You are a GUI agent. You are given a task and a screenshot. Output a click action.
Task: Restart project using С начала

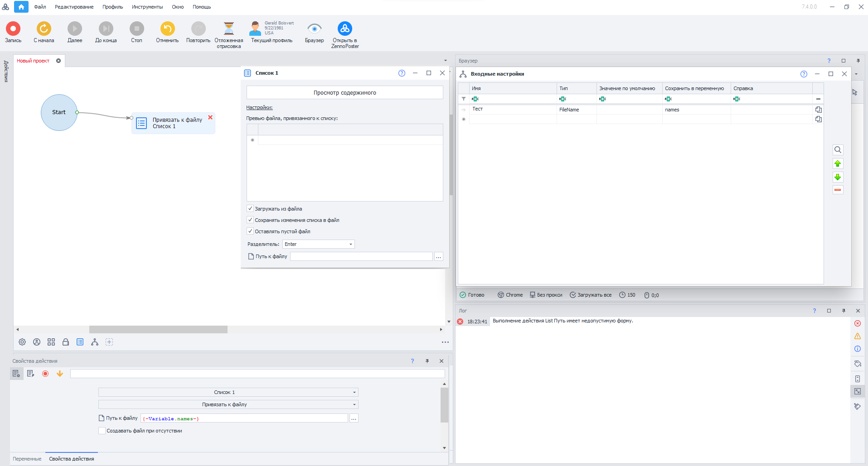coord(44,32)
